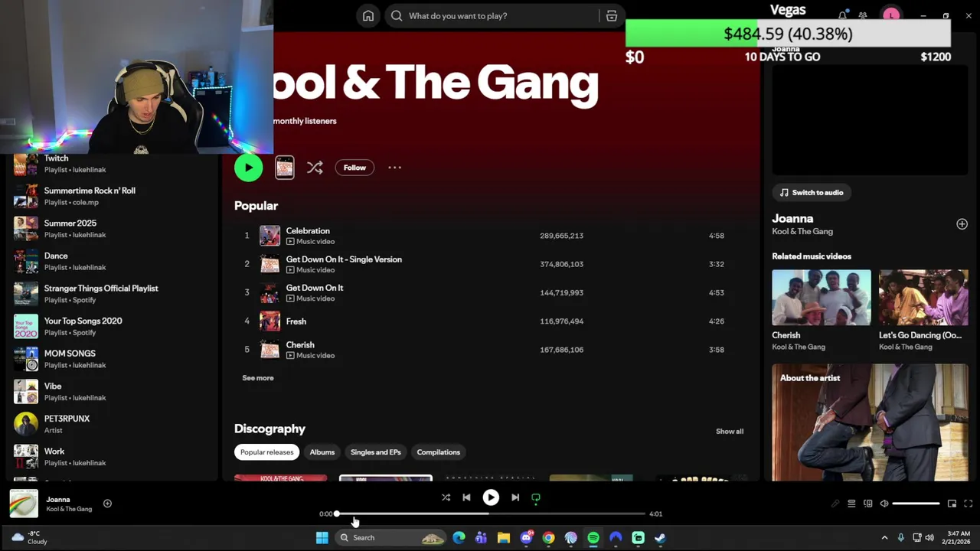
Task: Open notifications bell icon
Action: (842, 15)
